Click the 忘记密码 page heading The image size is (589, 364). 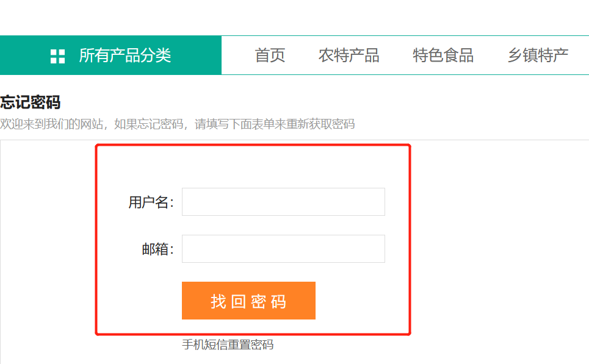[30, 102]
